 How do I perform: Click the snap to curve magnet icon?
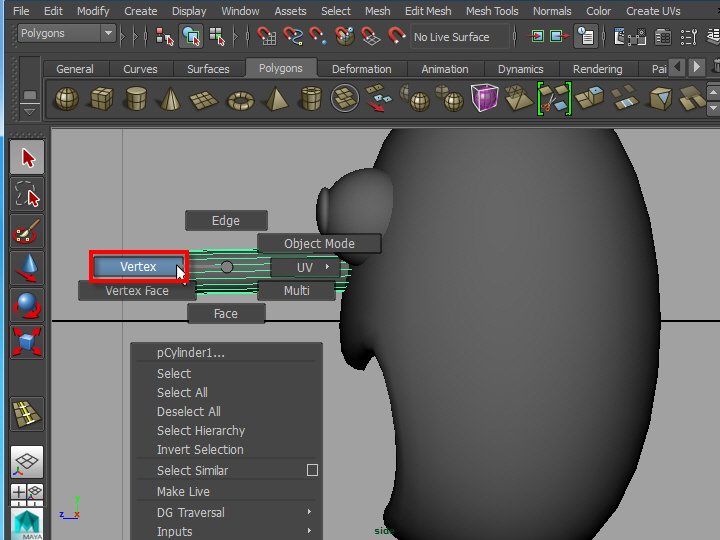293,37
